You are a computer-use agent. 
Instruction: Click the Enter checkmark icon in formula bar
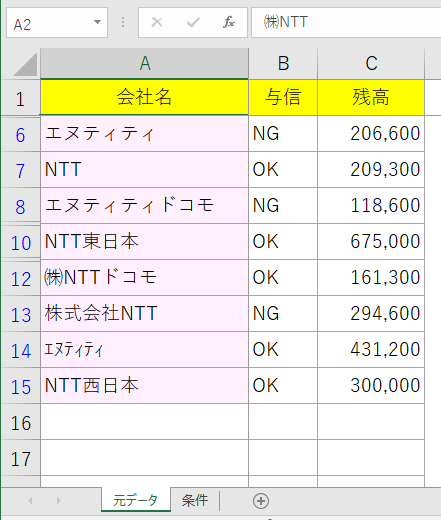[193, 22]
